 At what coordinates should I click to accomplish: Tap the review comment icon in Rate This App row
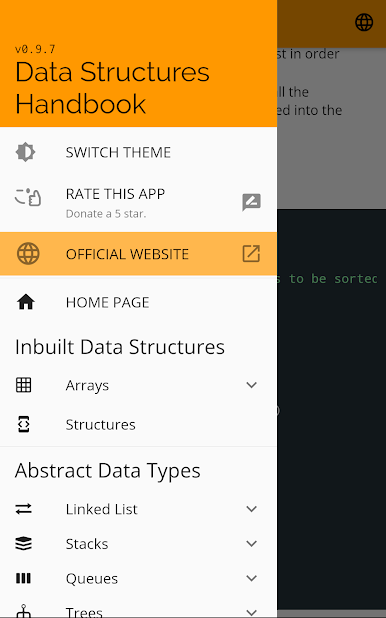pyautogui.click(x=251, y=202)
